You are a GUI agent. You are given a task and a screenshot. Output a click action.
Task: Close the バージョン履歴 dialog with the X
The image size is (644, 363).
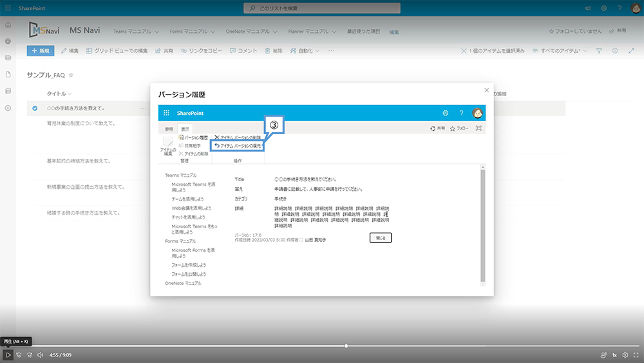(487, 90)
